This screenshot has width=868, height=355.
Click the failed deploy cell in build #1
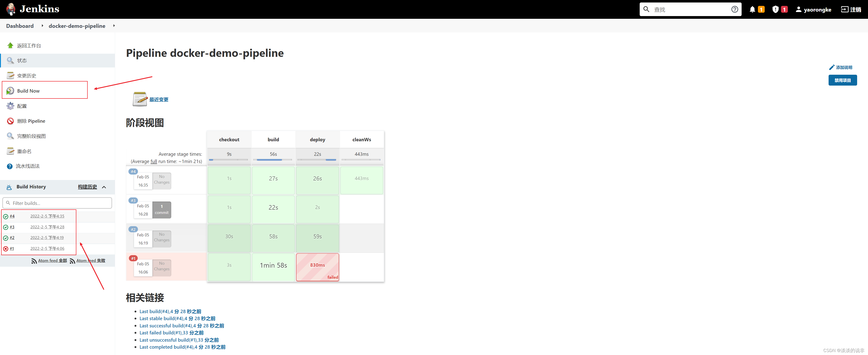[317, 265]
